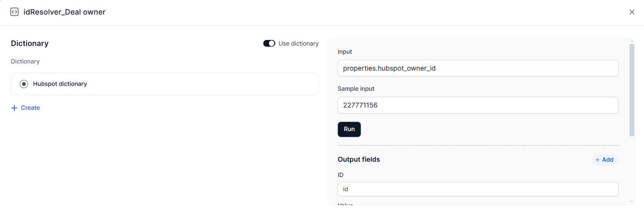Click the partially visible Value label
Viewport: 644px width, 217px height.
pyautogui.click(x=345, y=205)
